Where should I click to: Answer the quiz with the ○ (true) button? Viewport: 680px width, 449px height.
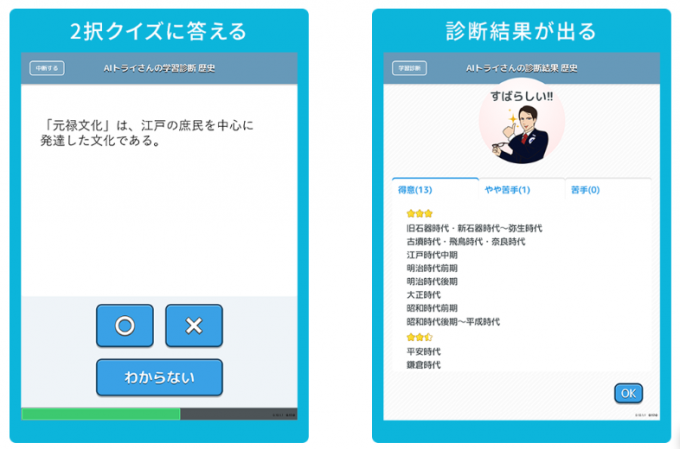pyautogui.click(x=125, y=326)
